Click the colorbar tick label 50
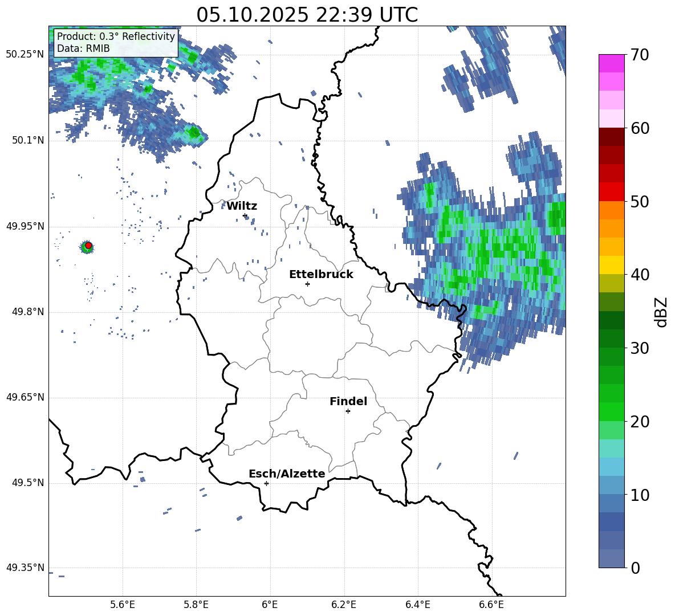Image resolution: width=675 pixels, height=616 pixels. pyautogui.click(x=640, y=201)
